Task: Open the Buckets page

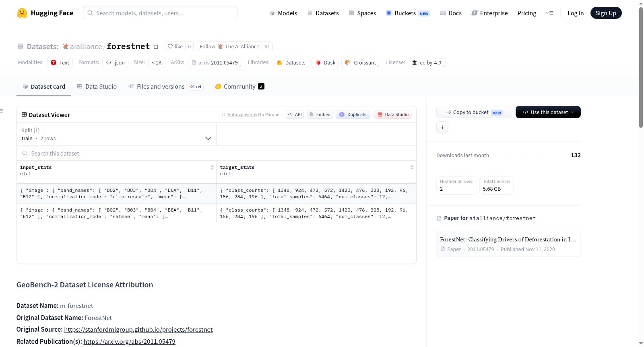Action: point(408,13)
